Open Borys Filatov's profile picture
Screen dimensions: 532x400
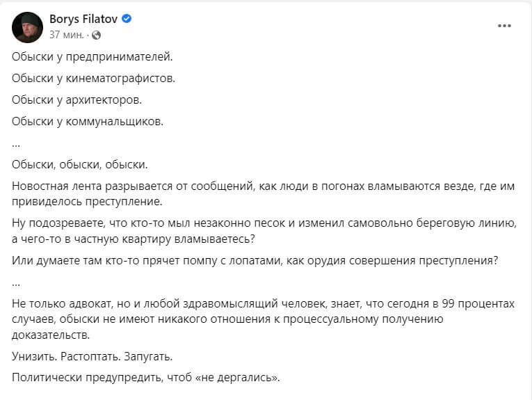(x=28, y=28)
